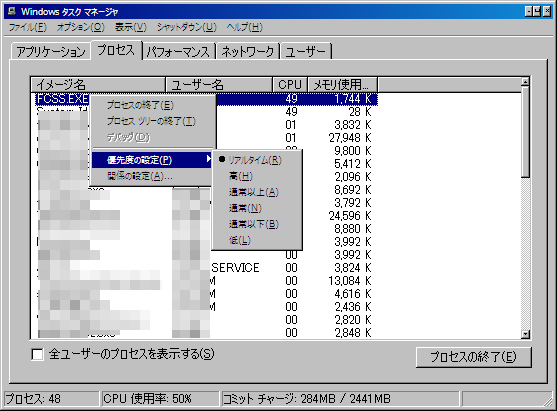Open the ファイル(F) menu
Image resolution: width=557 pixels, height=411 pixels.
pyautogui.click(x=28, y=27)
